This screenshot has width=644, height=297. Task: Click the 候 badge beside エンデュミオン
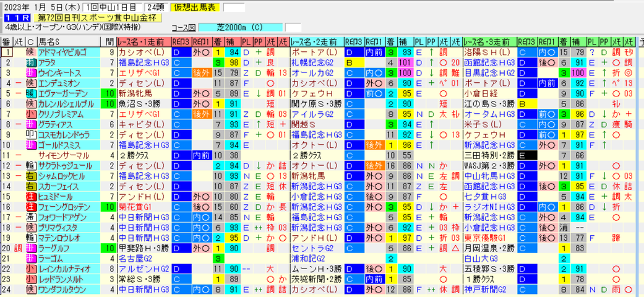(x=31, y=83)
